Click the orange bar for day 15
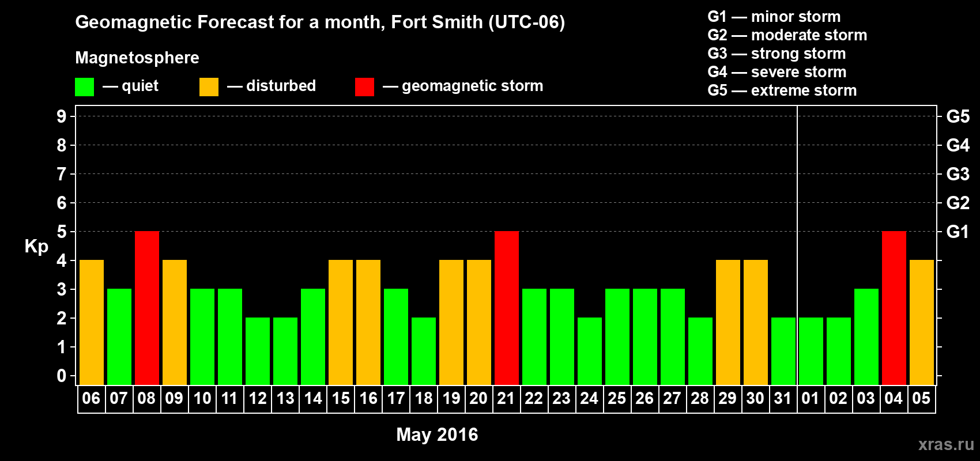 click(x=341, y=323)
